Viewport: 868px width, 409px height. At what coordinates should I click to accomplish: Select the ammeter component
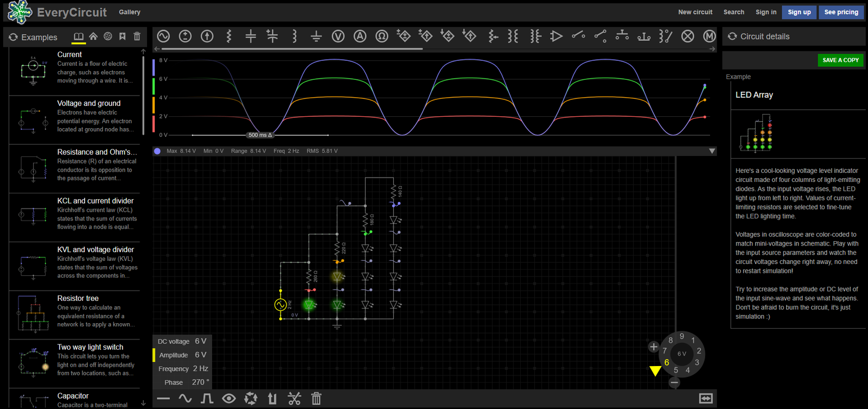[360, 36]
